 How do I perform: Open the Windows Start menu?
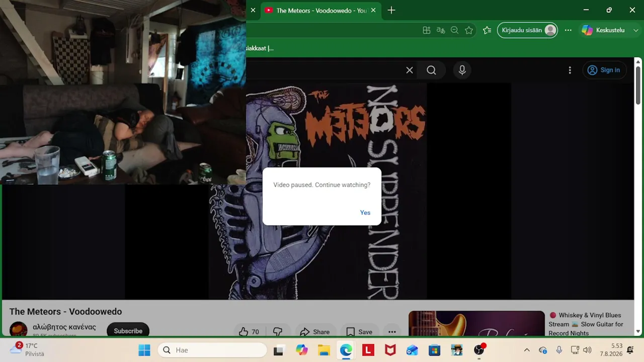point(144,350)
